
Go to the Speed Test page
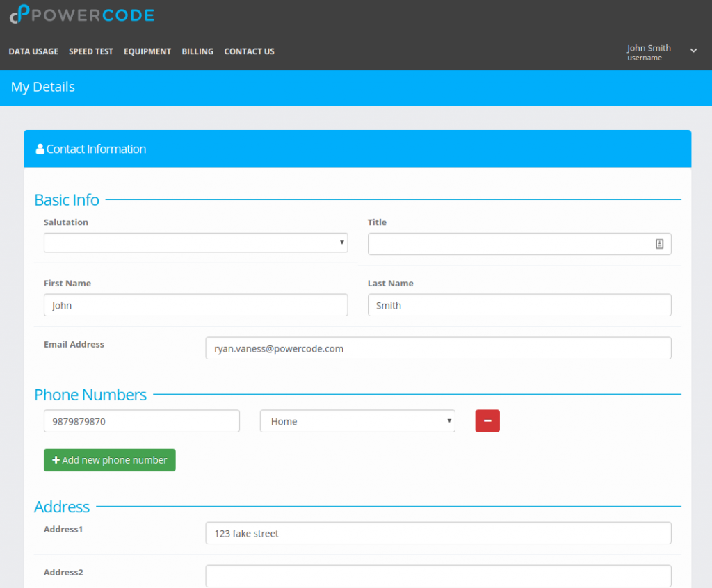[90, 51]
